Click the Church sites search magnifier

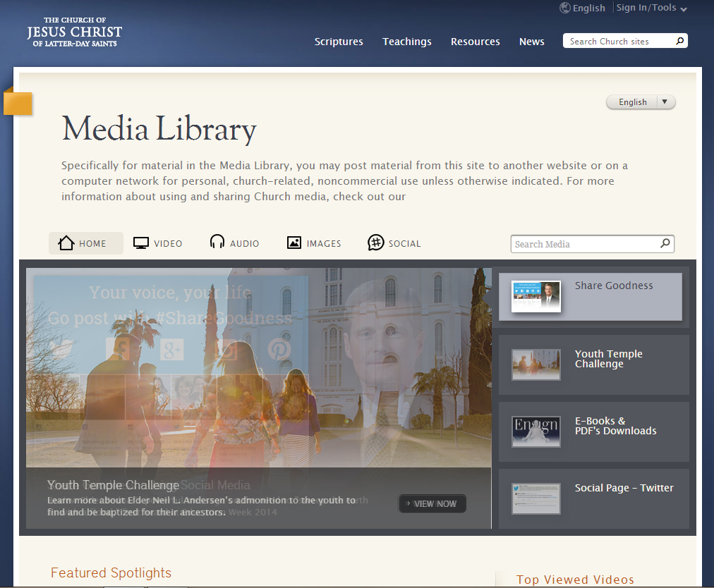click(679, 41)
